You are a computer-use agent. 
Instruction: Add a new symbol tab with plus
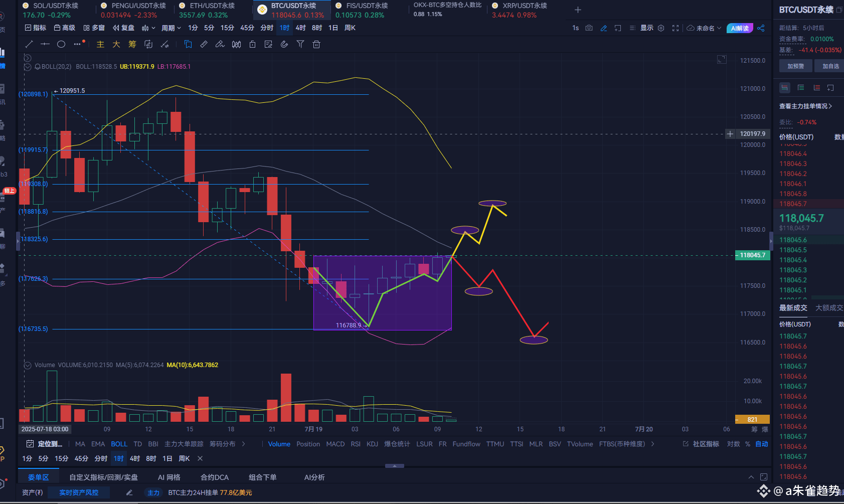coord(578,10)
